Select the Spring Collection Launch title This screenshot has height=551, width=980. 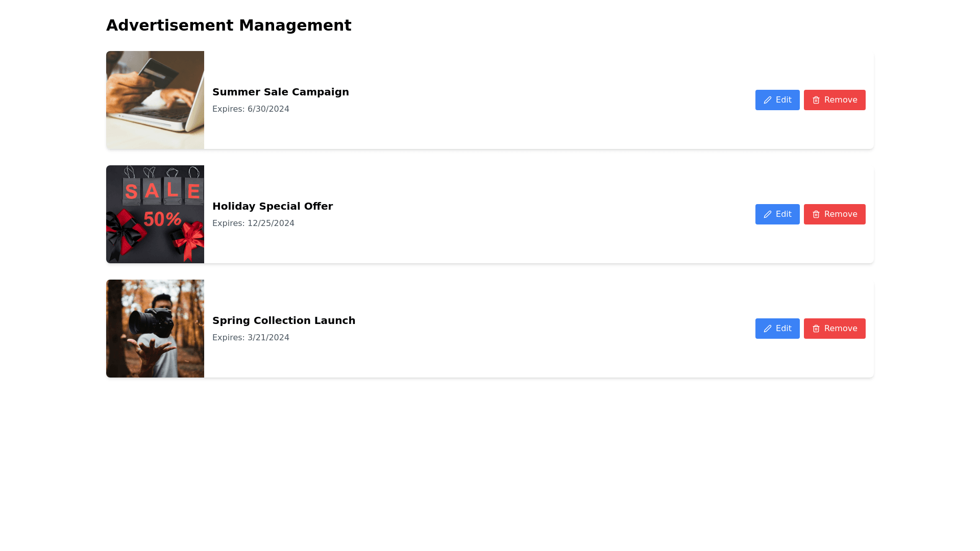tap(283, 320)
